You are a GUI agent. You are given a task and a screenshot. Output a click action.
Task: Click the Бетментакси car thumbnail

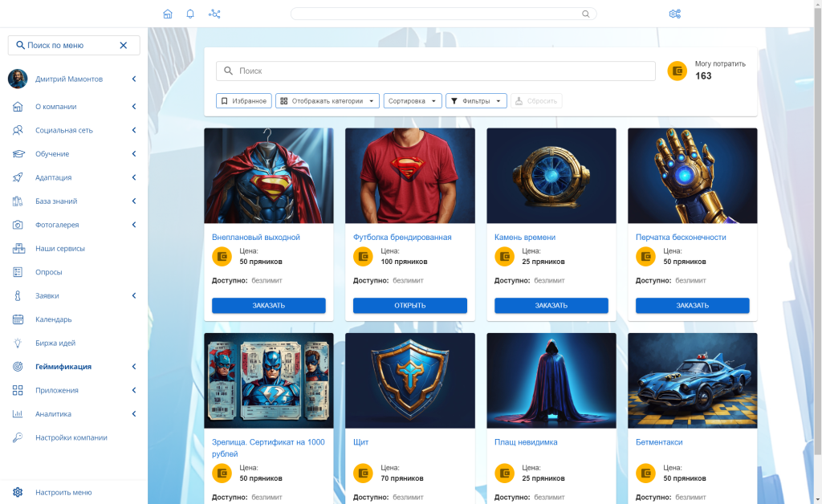[692, 380]
